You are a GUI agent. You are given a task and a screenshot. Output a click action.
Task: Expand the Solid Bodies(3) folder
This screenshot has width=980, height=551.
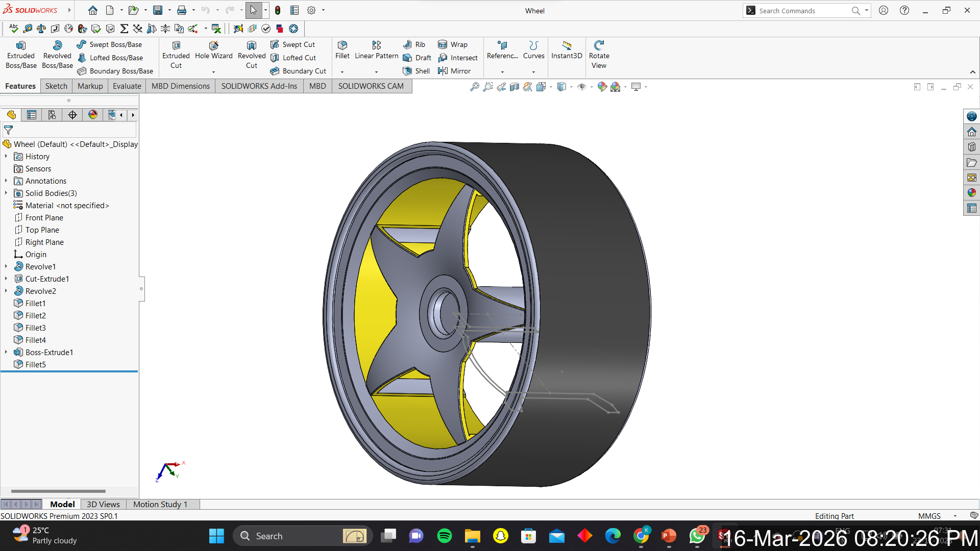6,193
